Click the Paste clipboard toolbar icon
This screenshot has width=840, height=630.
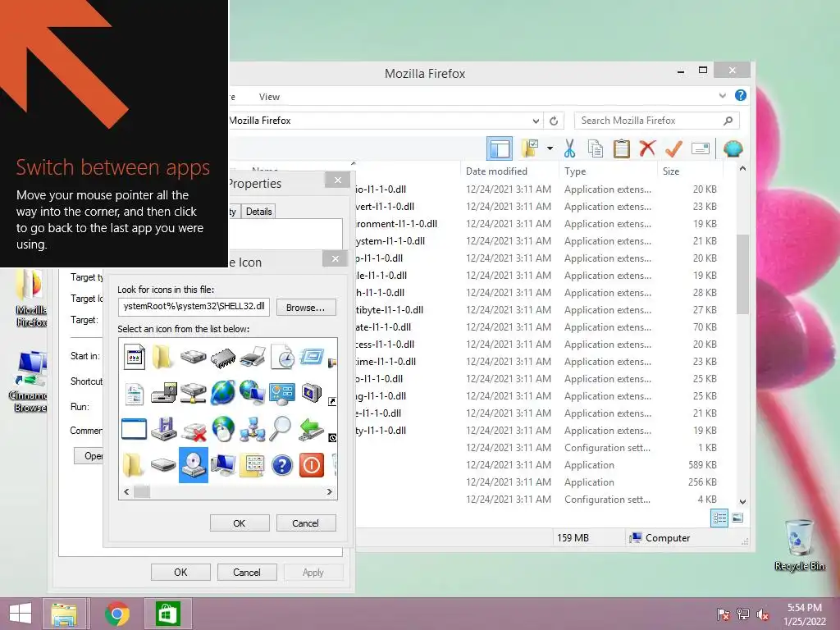(621, 148)
